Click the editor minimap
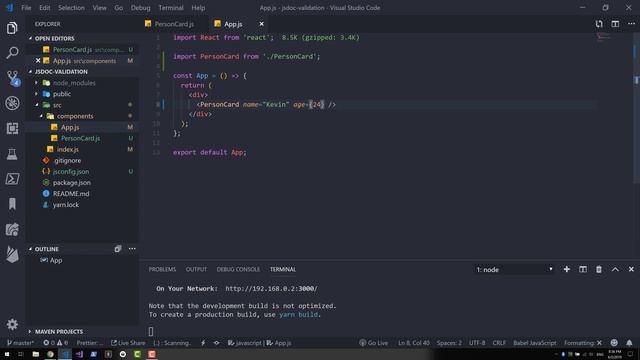Viewport: 640px width, 360px height. pos(603,38)
